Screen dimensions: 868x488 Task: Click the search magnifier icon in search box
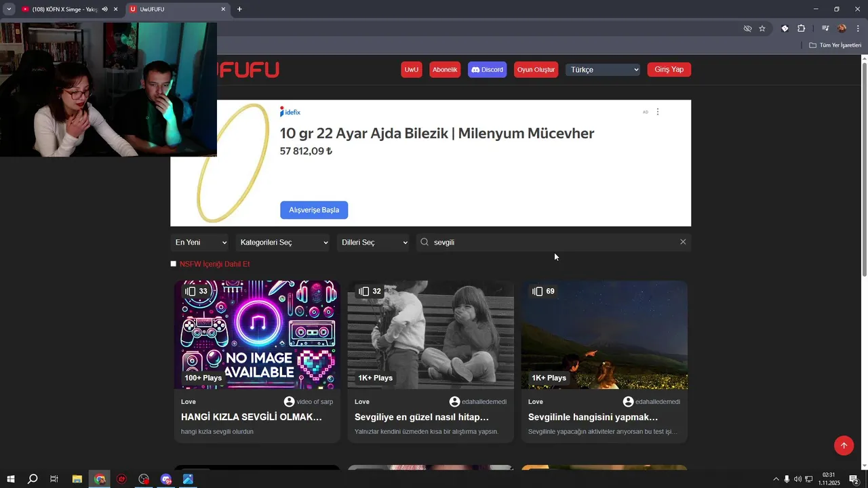coord(425,242)
